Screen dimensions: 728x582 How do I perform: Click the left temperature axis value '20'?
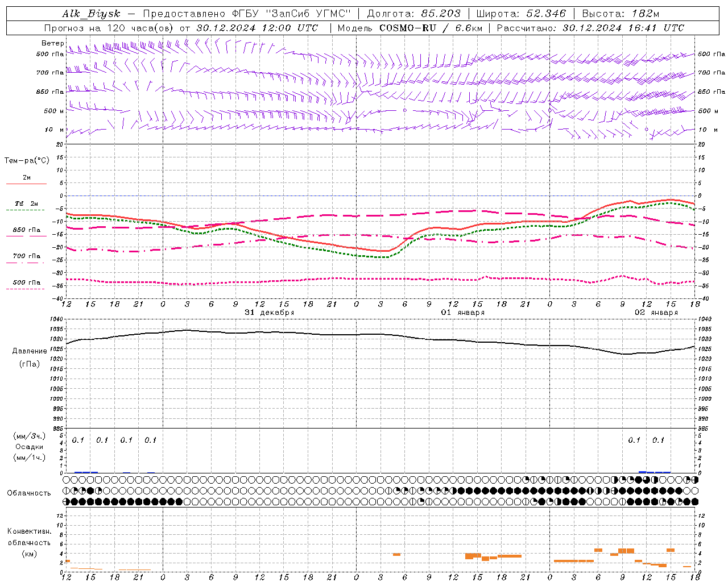tap(60, 144)
